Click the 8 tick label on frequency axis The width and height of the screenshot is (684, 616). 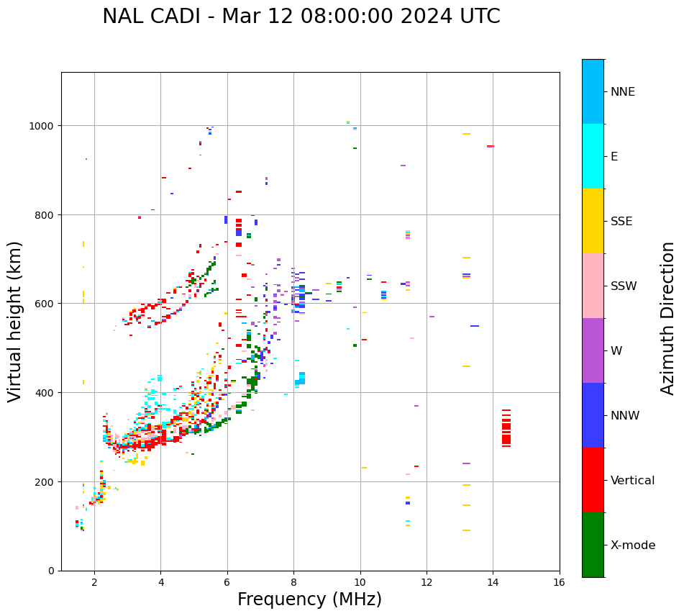[293, 583]
